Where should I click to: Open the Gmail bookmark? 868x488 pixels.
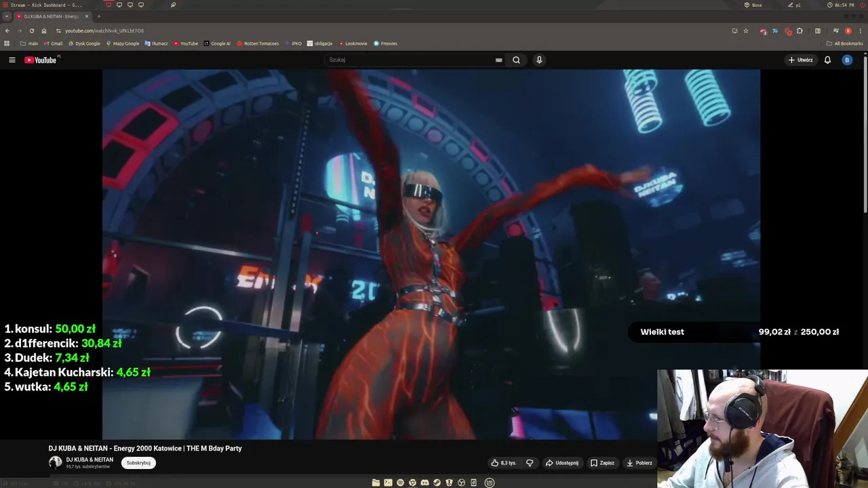pyautogui.click(x=53, y=43)
